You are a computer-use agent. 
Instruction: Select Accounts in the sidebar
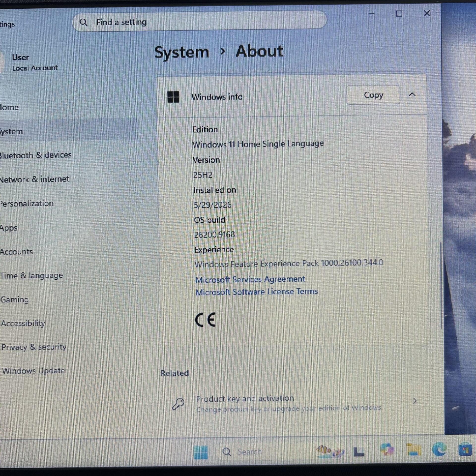(x=16, y=252)
